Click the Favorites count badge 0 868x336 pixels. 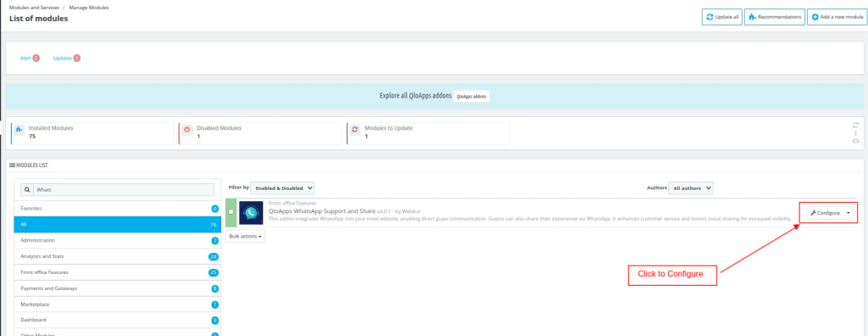(x=214, y=209)
